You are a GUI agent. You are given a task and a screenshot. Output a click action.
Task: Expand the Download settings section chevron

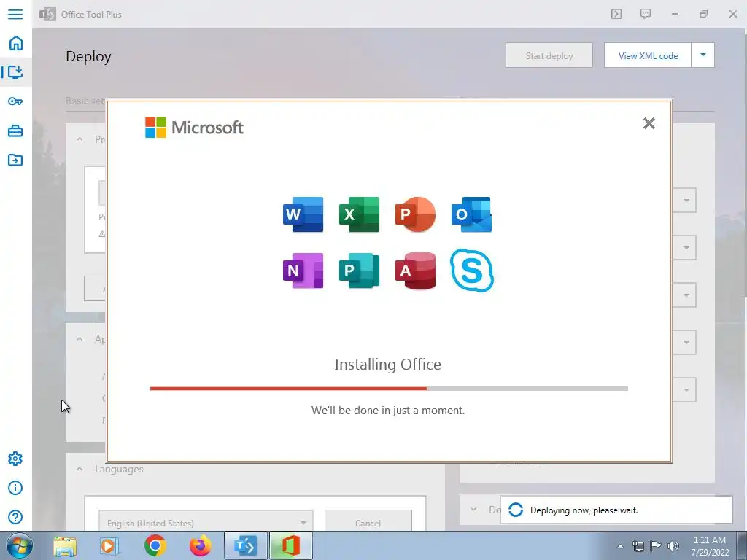[x=473, y=509]
